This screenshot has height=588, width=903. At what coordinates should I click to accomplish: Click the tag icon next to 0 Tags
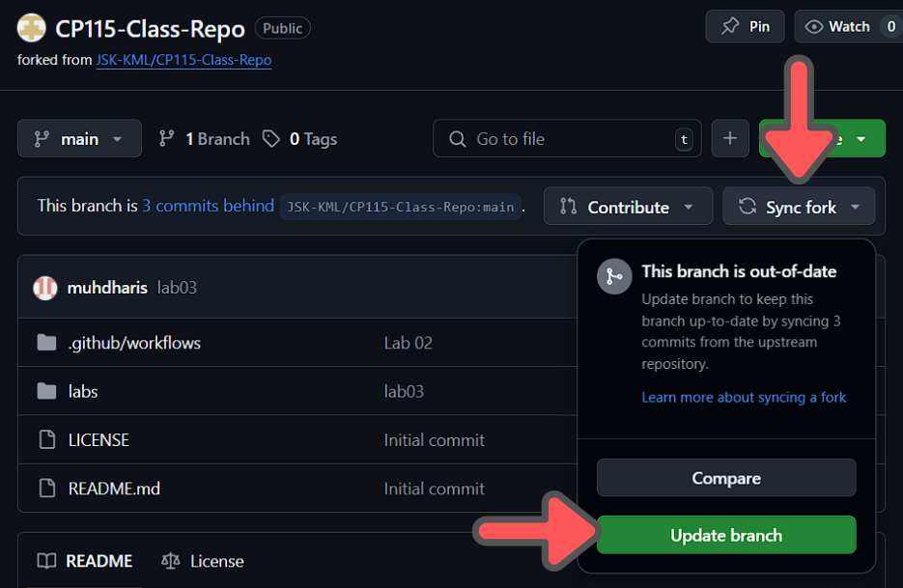point(270,139)
